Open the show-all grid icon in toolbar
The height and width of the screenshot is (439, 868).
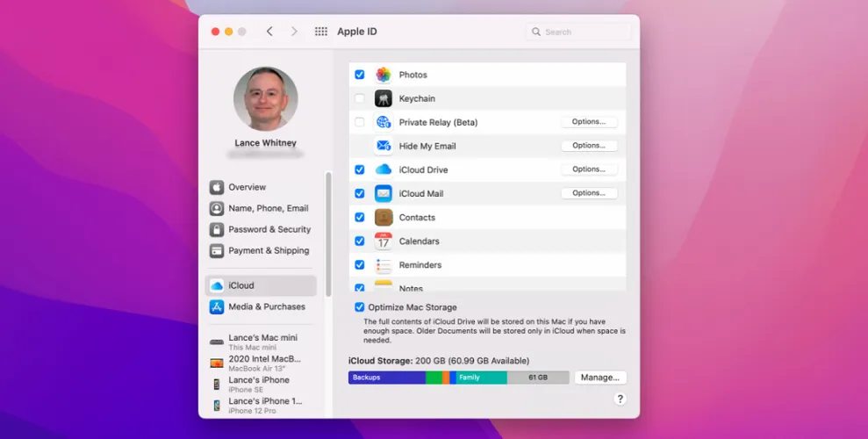[321, 32]
